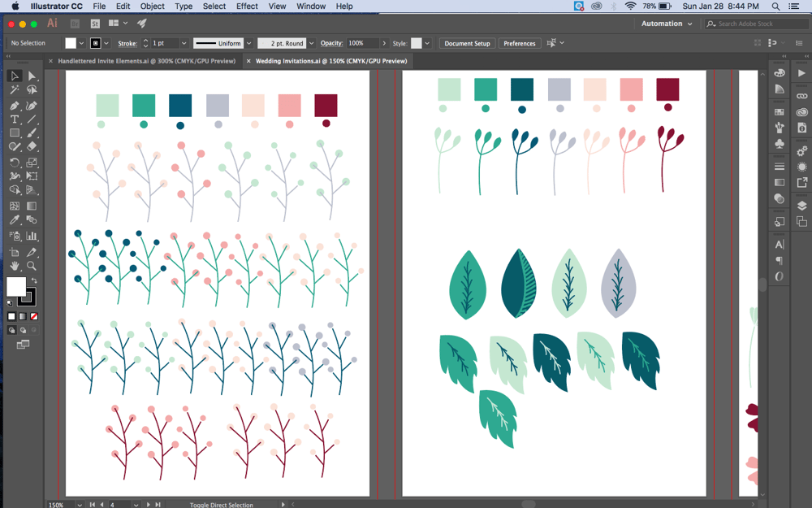
Task: Click the Document Setup button
Action: pyautogui.click(x=467, y=44)
